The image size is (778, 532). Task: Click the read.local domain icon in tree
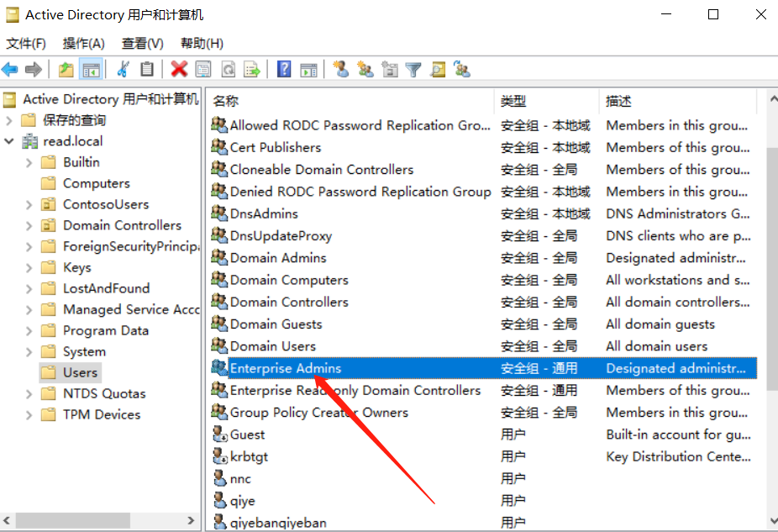click(29, 141)
